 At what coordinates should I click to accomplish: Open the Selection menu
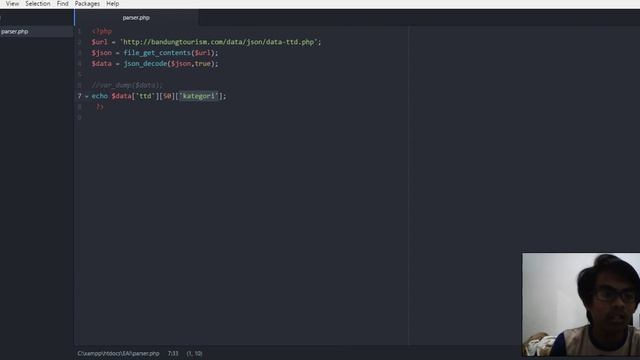pos(38,4)
